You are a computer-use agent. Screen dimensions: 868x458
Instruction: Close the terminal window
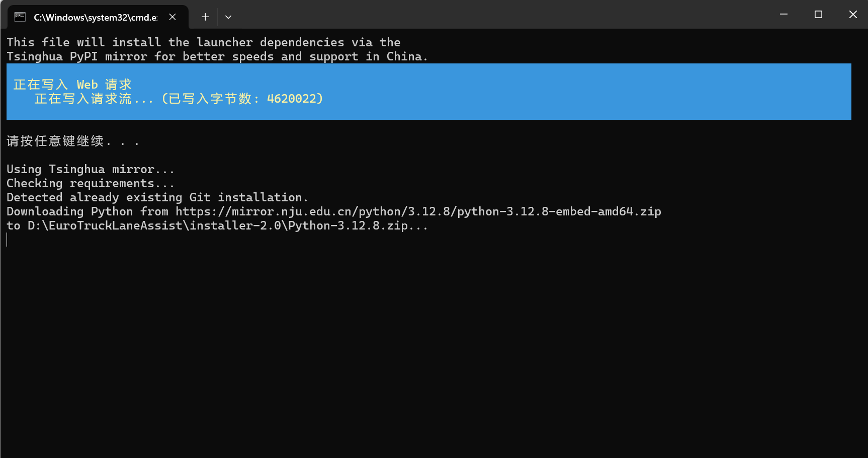pyautogui.click(x=853, y=15)
